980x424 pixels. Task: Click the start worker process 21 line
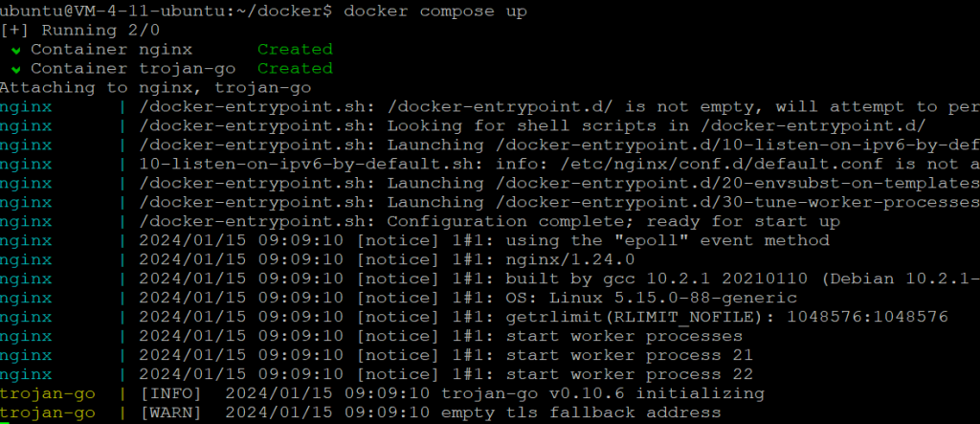click(630, 356)
